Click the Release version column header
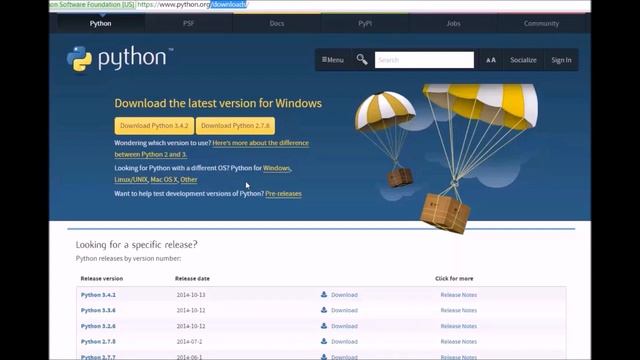The height and width of the screenshot is (360, 640). click(x=102, y=278)
